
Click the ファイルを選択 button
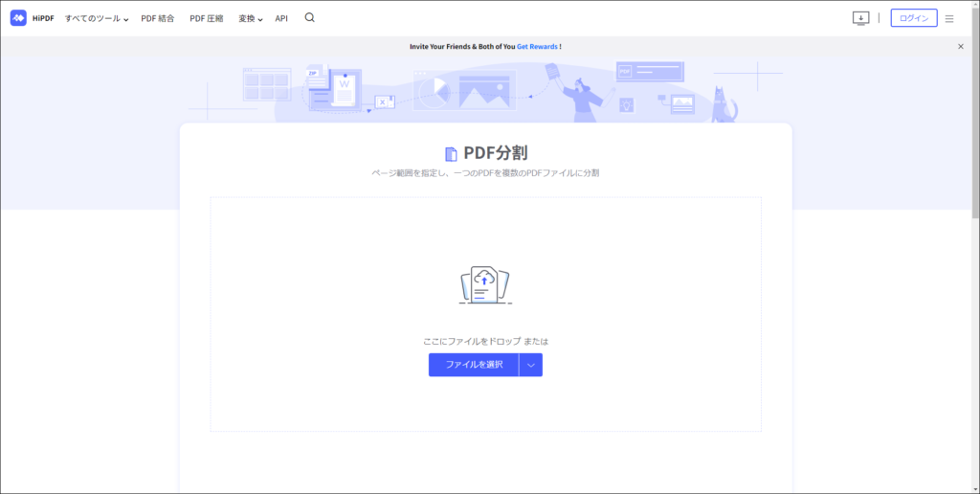tap(474, 365)
